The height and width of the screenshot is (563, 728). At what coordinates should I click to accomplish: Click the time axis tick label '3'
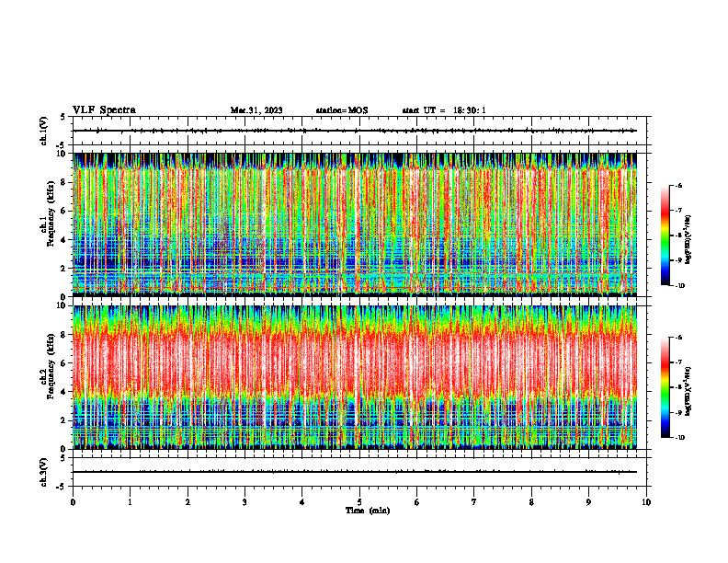click(245, 502)
